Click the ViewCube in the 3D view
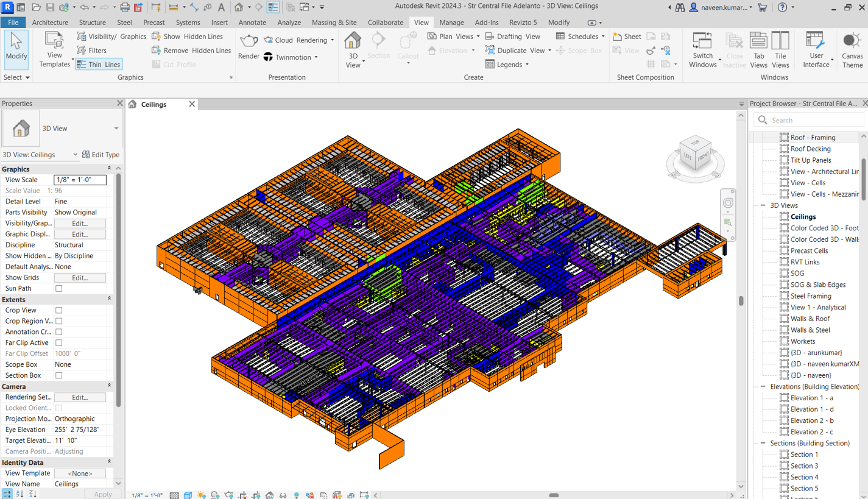This screenshot has height=499, width=868. coord(695,153)
